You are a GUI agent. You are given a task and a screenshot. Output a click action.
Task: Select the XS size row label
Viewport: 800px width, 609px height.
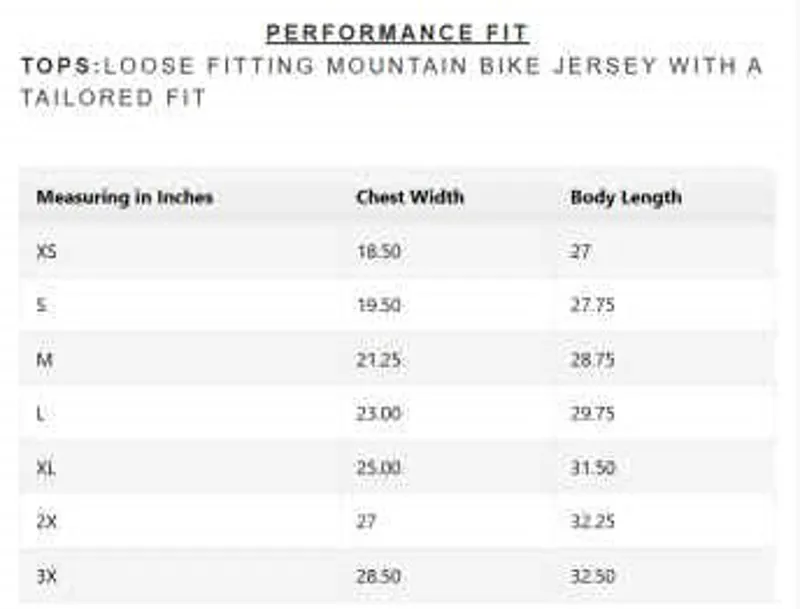47,252
